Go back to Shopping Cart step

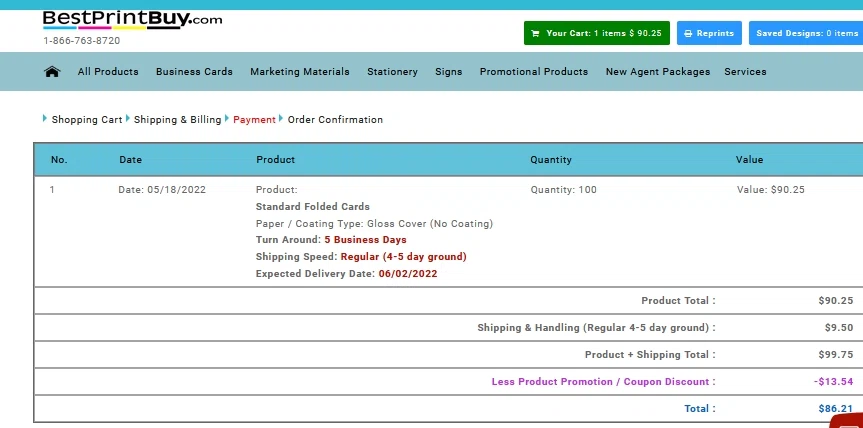pos(87,119)
